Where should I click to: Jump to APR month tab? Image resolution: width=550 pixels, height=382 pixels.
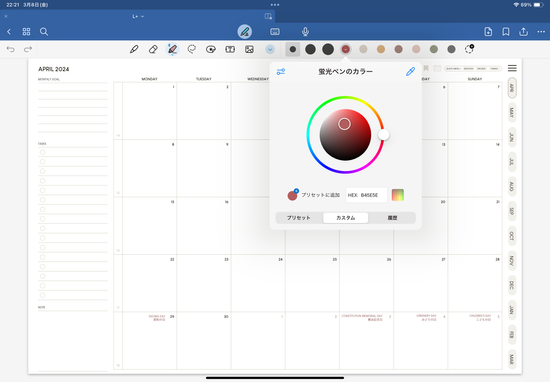[x=512, y=88]
